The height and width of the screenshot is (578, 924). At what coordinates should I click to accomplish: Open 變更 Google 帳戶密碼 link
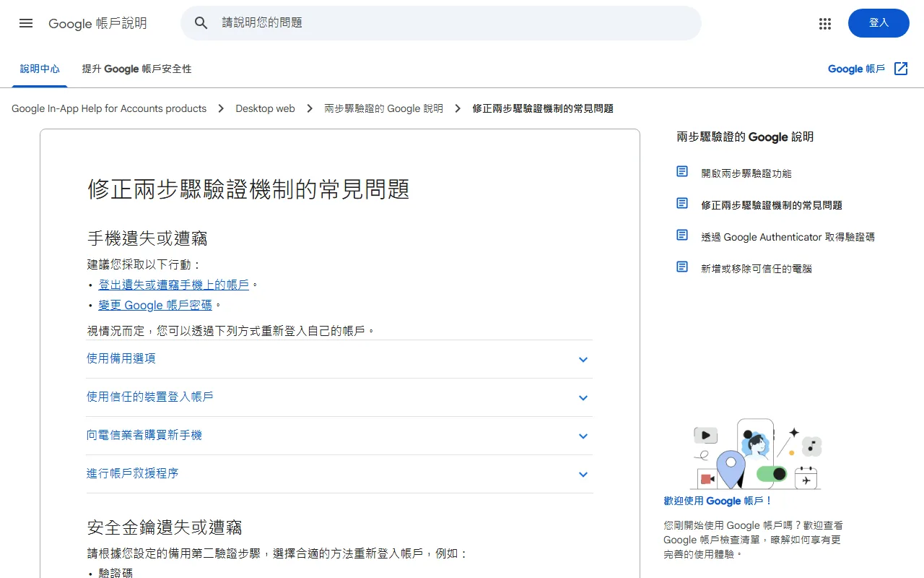point(155,306)
